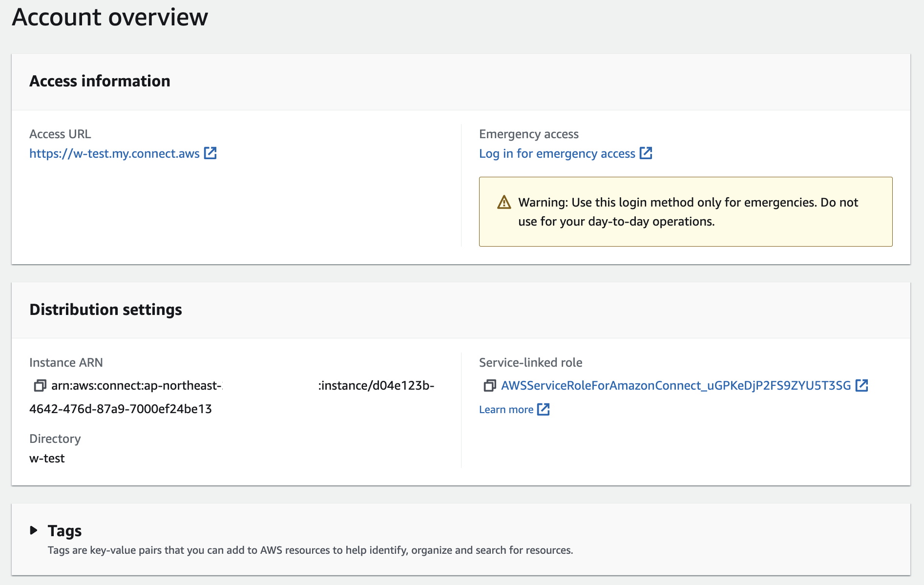Click the Tags key-value pairs description text
Screen dimensions: 924x585
pos(310,550)
